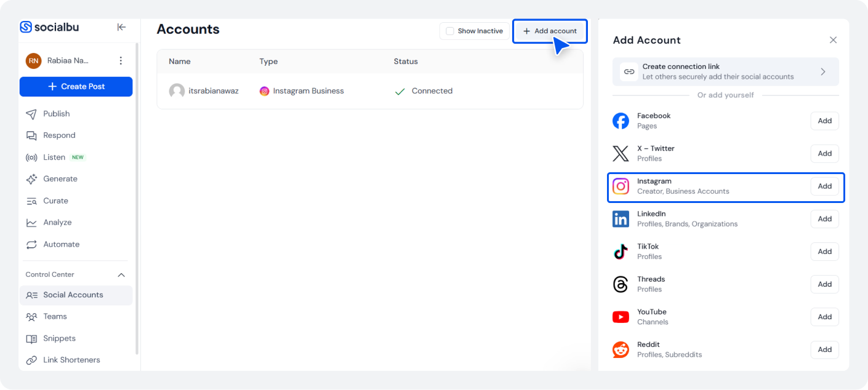Image resolution: width=868 pixels, height=390 pixels.
Task: Open the three-dot menu beside Rabiaa Na...
Action: pyautogui.click(x=121, y=60)
